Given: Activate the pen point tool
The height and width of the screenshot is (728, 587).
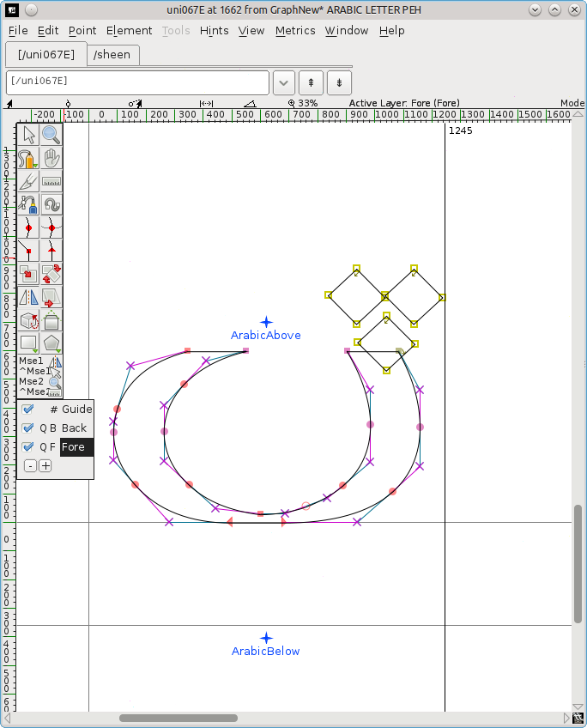Looking at the screenshot, I should tap(29, 204).
